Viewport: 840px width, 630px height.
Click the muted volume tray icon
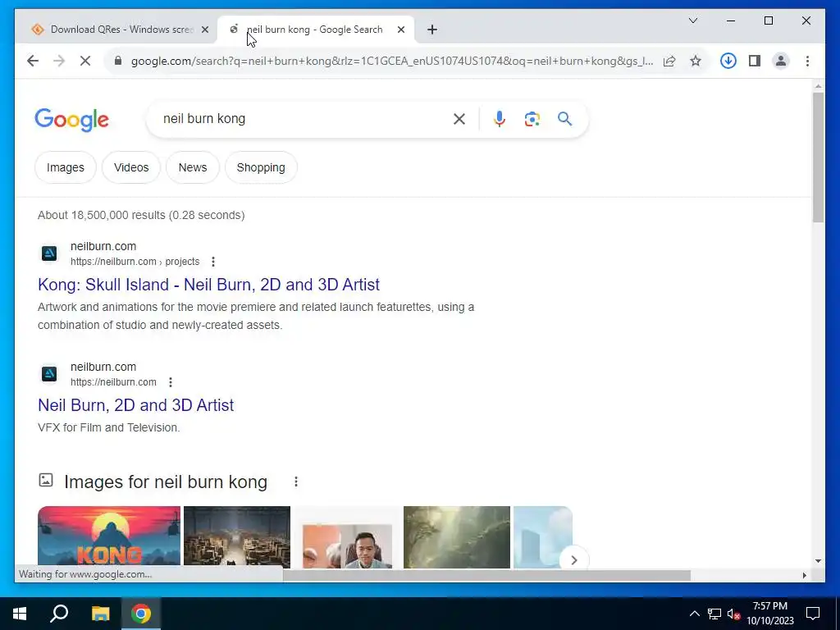[733, 614]
